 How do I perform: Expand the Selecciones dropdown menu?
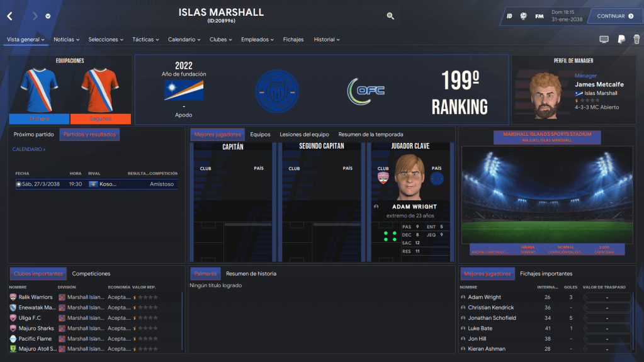(x=105, y=40)
